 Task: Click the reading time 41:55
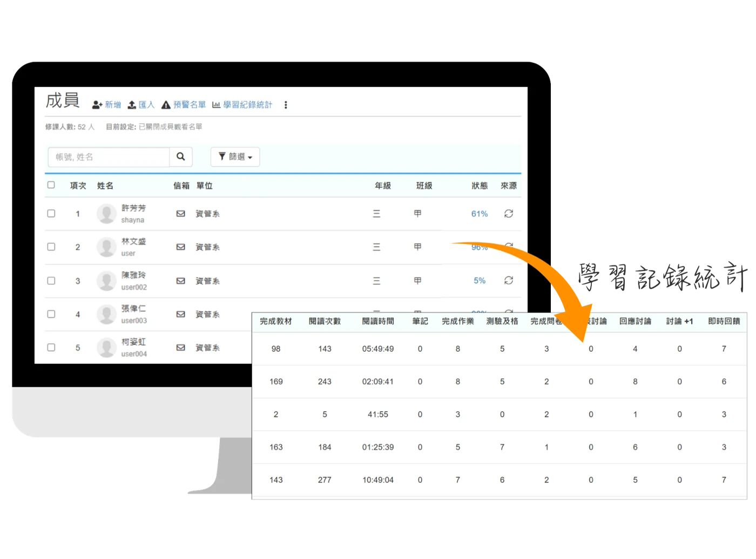[x=378, y=414]
